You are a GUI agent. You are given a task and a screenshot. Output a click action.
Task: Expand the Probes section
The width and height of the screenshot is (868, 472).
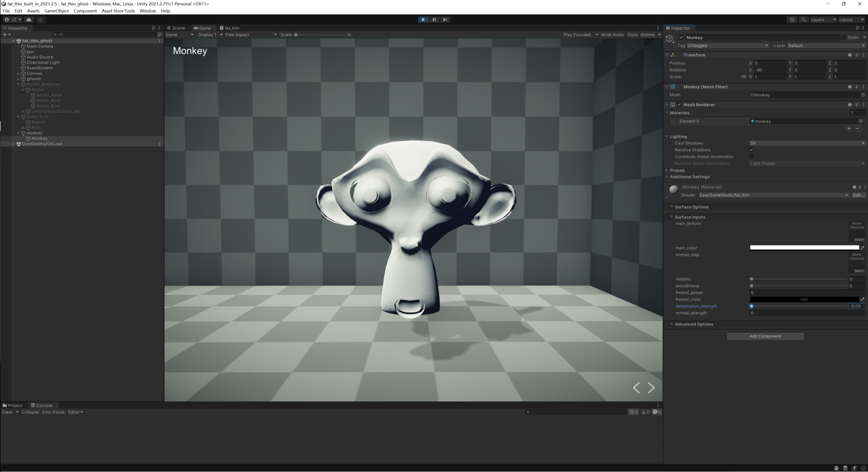coord(677,170)
